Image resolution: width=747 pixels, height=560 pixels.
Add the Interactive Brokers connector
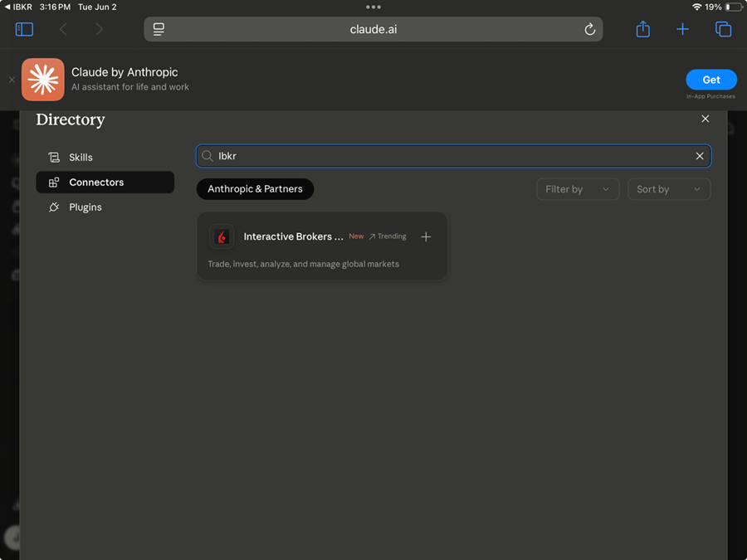pyautogui.click(x=426, y=236)
